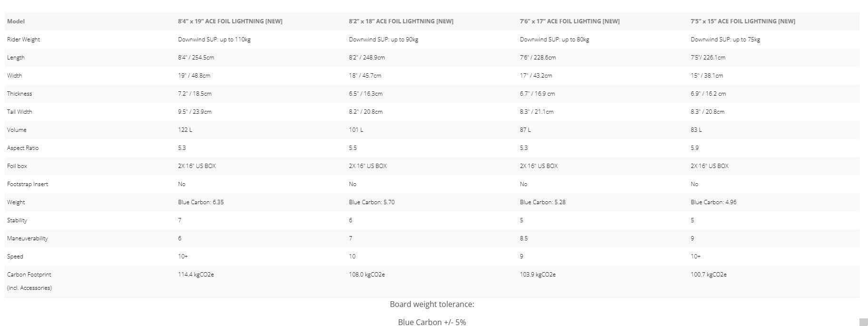Viewport: 868px width, 326px height.
Task: Select the 8'4" x 19" ACE FOIL LIGHTNING column header
Action: [x=230, y=21]
